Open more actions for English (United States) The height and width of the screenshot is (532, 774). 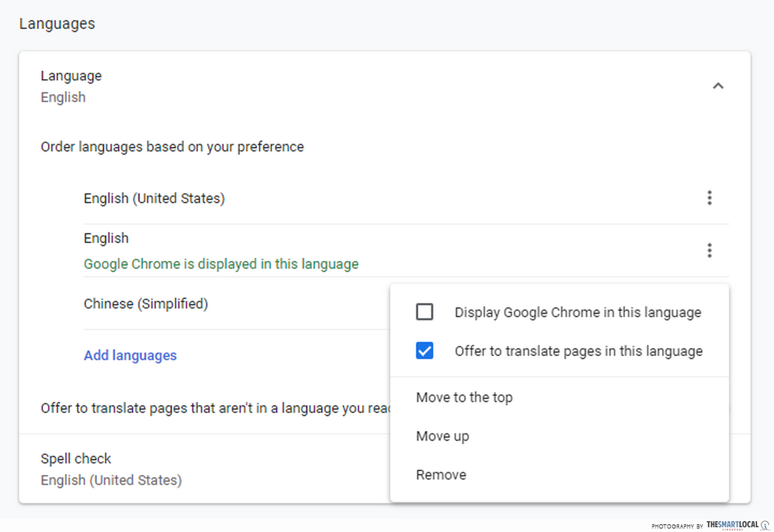[x=709, y=198]
